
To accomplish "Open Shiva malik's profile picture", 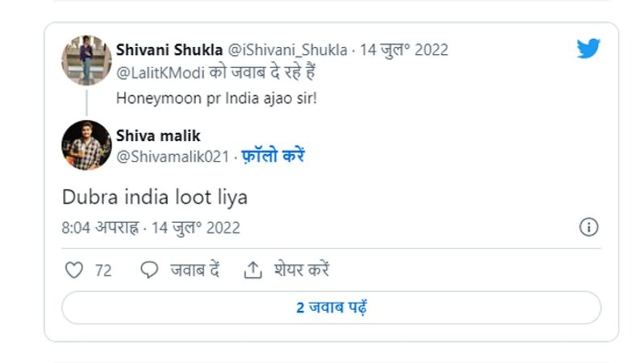I will tap(87, 145).
